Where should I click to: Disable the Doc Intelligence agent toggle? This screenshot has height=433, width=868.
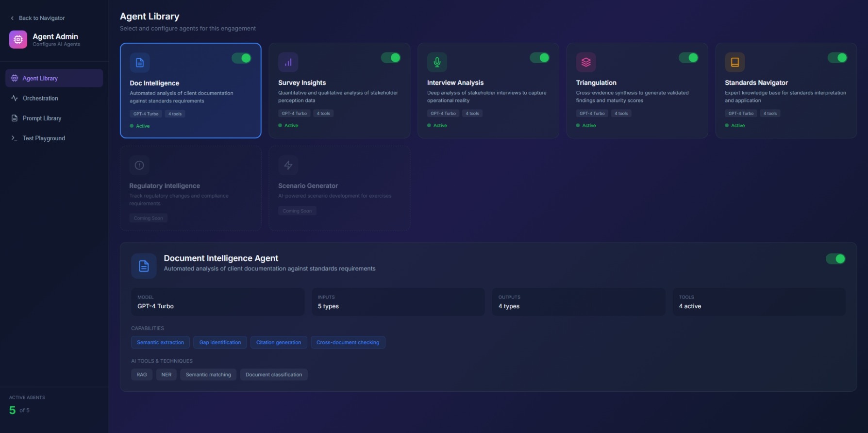point(241,58)
